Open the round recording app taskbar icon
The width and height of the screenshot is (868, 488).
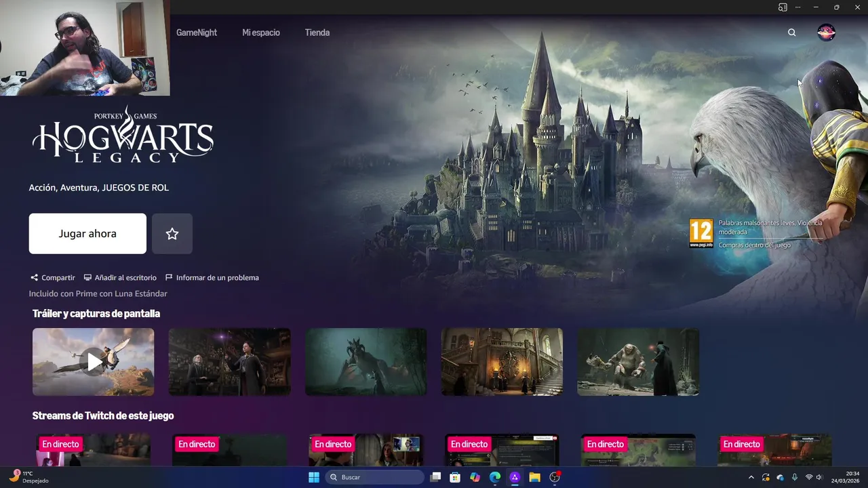click(x=555, y=477)
